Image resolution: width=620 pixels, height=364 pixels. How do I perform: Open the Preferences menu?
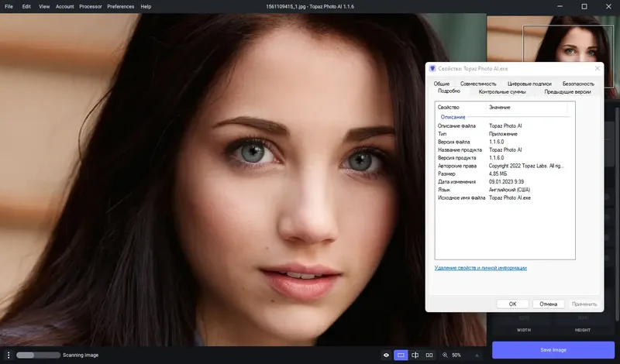(x=121, y=6)
